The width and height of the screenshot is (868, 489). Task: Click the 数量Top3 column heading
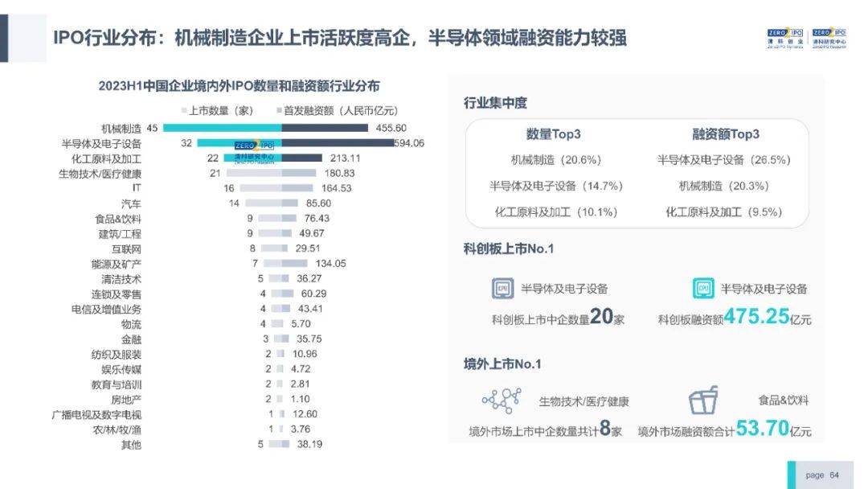tap(554, 134)
